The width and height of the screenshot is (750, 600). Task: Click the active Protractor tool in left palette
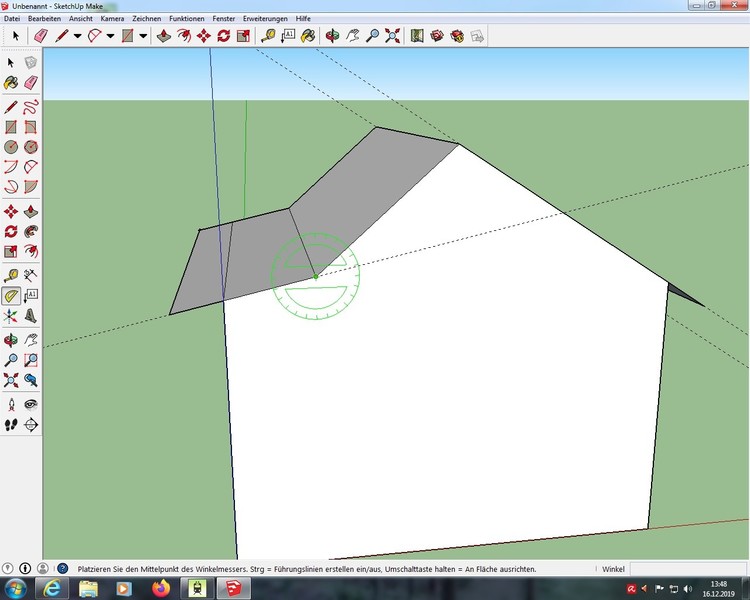point(11,296)
